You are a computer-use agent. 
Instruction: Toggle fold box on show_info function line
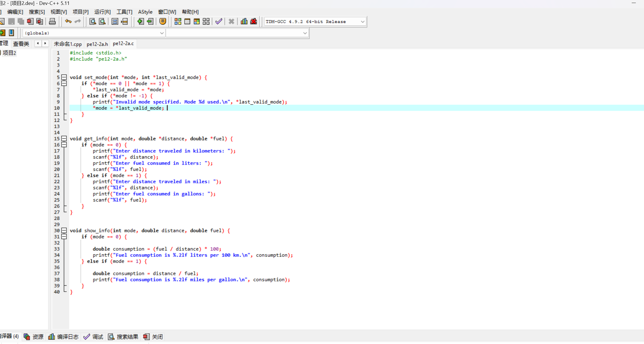pos(64,230)
